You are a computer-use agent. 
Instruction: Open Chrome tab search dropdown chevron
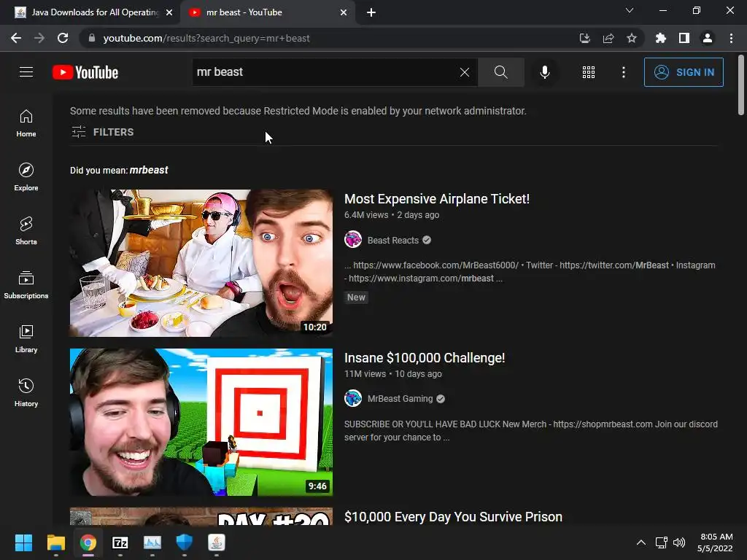(630, 10)
